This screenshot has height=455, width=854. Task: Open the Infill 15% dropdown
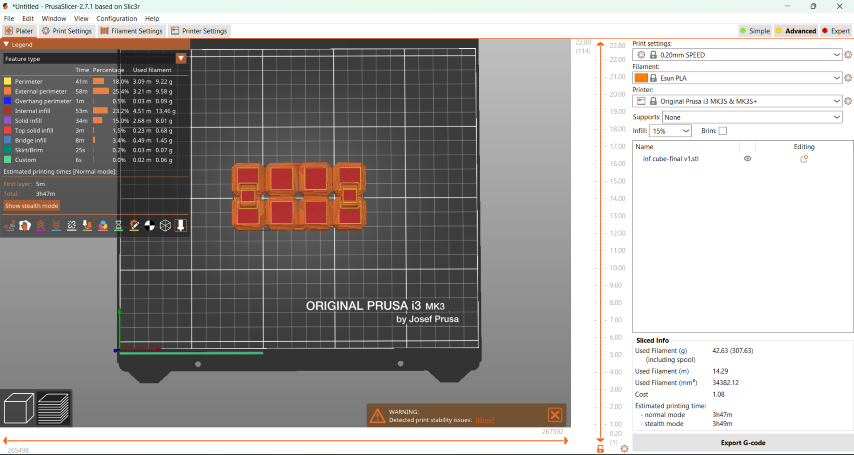tap(670, 131)
